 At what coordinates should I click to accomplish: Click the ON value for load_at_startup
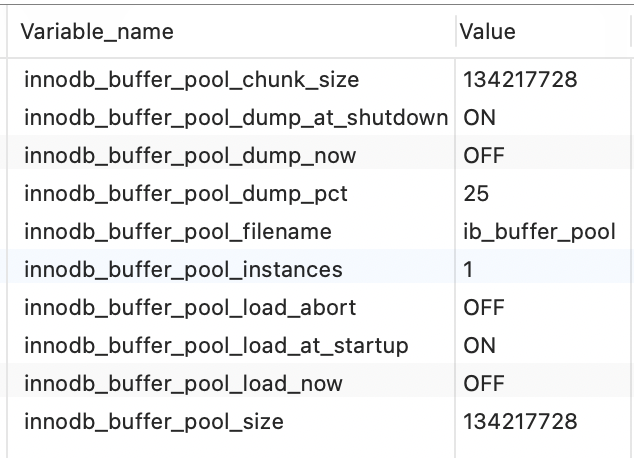(x=480, y=346)
